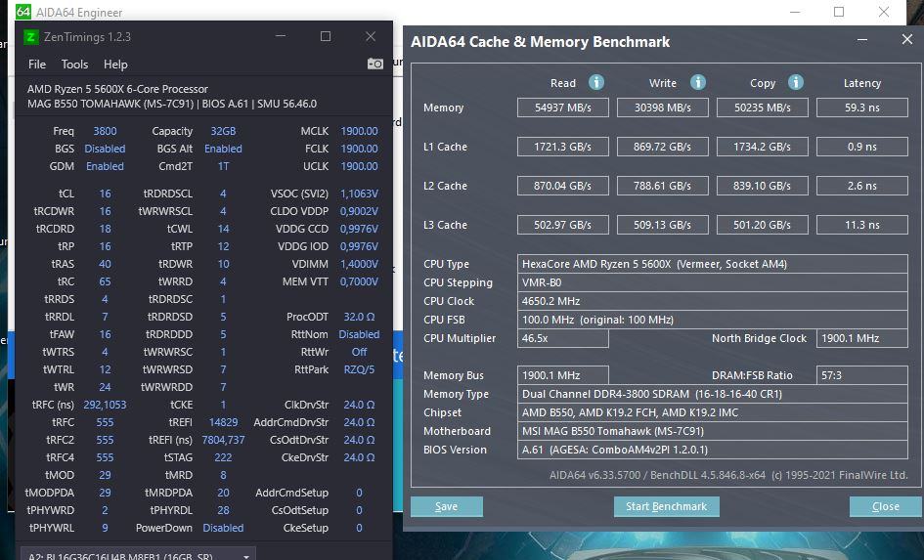Close the AIDA64 Engineer main window

coord(884,12)
